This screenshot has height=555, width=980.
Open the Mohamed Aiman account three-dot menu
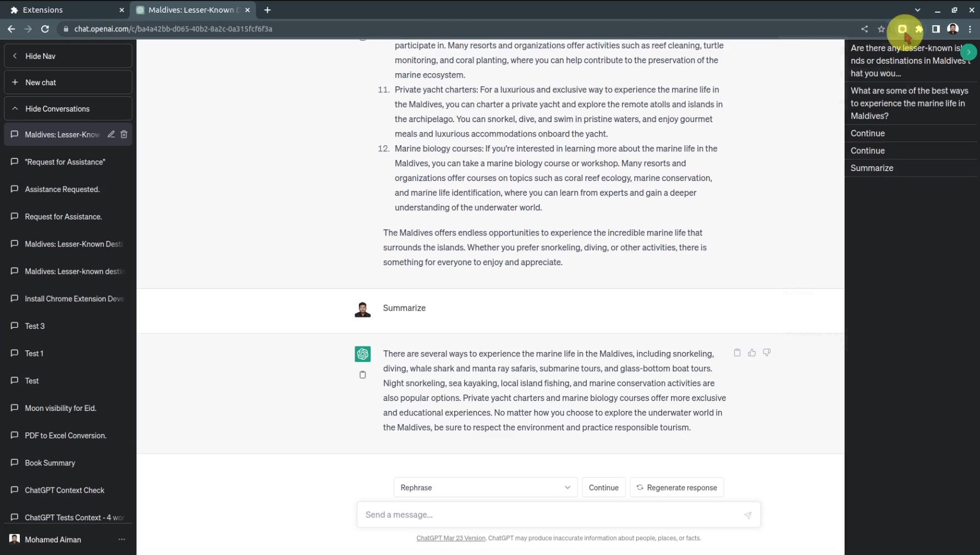tap(122, 540)
